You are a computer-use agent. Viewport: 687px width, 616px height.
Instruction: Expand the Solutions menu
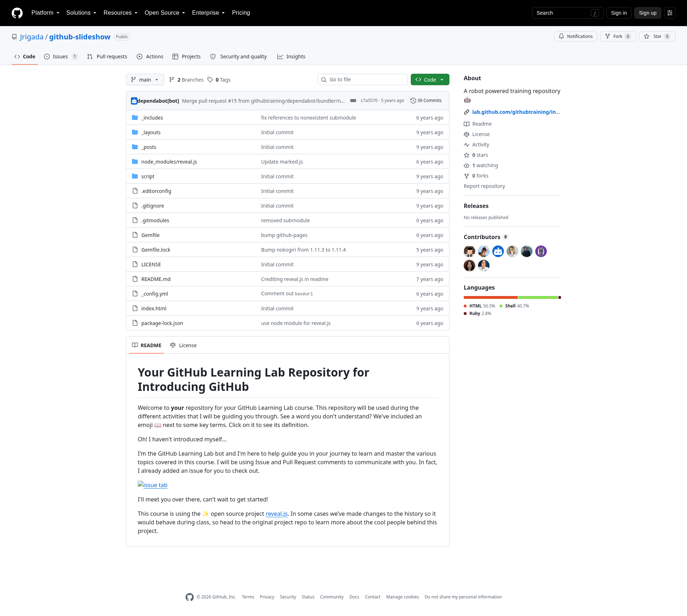pyautogui.click(x=81, y=13)
